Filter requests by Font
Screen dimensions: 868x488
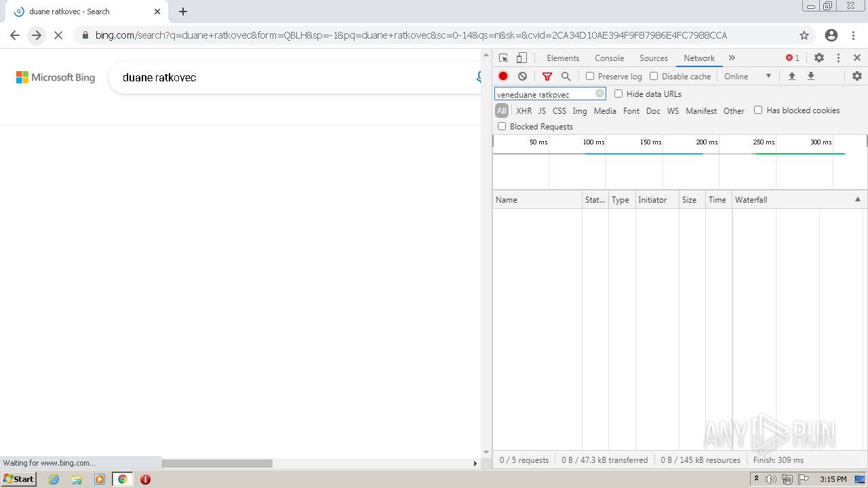click(631, 110)
